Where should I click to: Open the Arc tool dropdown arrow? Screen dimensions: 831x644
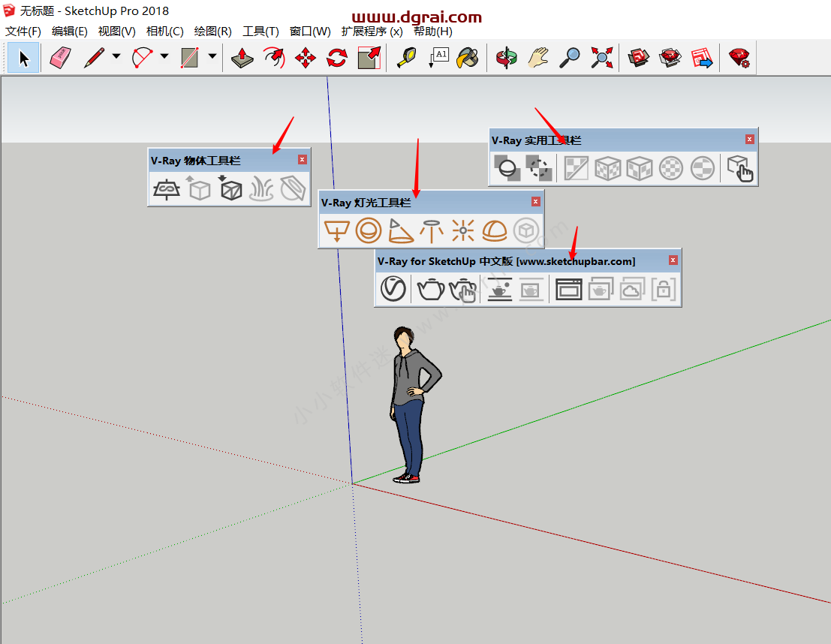pos(164,56)
